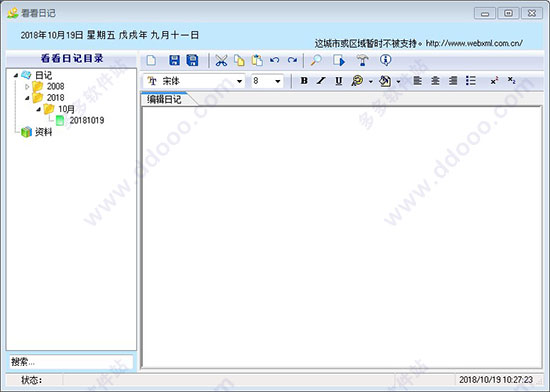550x392 pixels.
Task: Redo the last edit
Action: point(292,60)
